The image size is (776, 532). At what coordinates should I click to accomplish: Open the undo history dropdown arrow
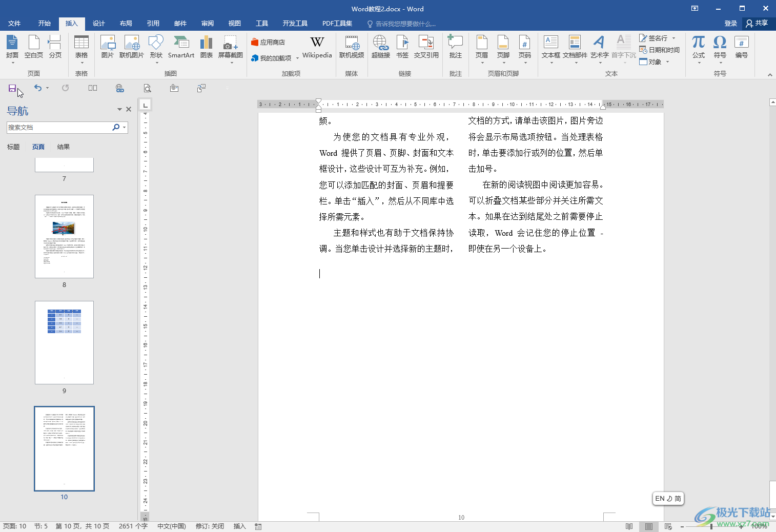point(47,88)
